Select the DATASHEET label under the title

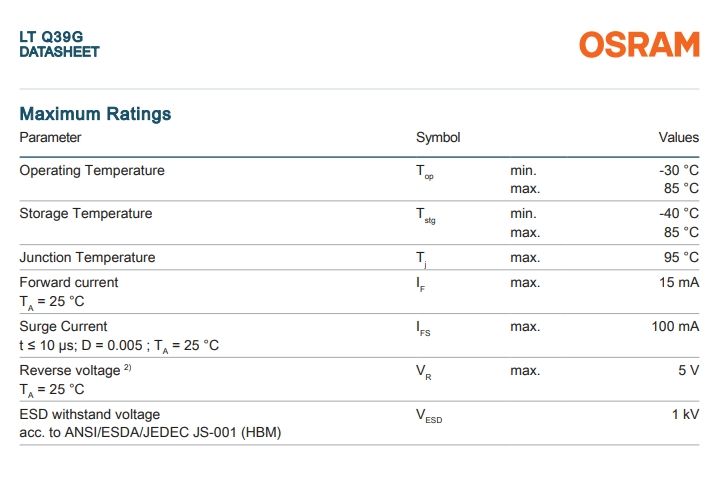coord(59,52)
